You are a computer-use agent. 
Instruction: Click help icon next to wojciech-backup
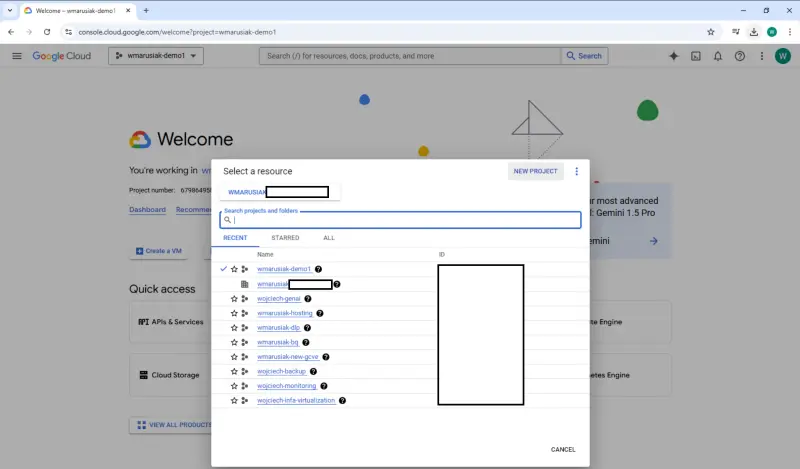coord(313,372)
